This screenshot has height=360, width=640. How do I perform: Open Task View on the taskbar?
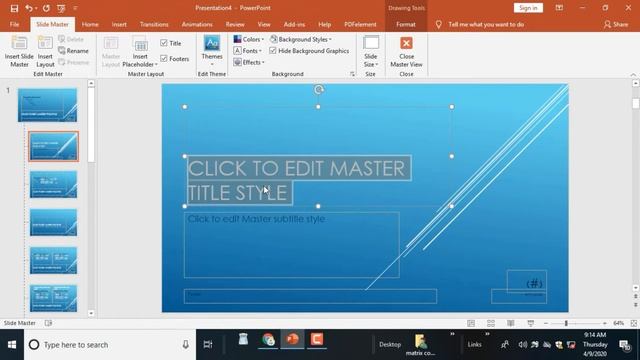[x=208, y=345]
